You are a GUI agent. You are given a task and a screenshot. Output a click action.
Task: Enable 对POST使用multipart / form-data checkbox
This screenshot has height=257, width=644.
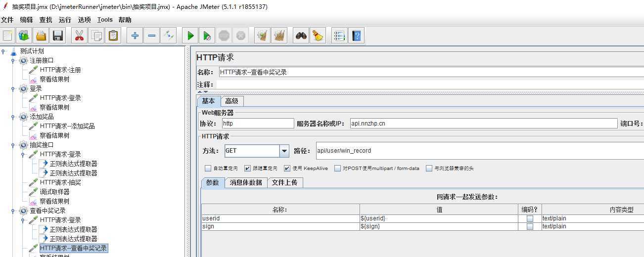[x=337, y=168]
